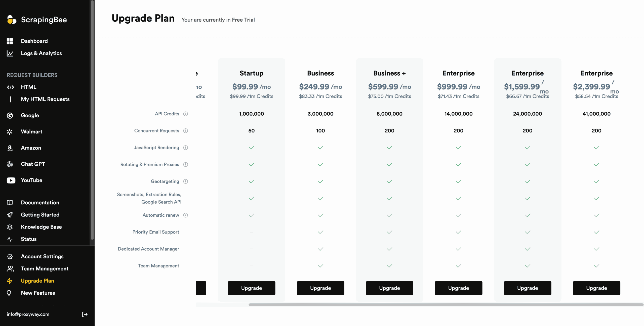
Task: Open Account Settings page
Action: point(42,256)
